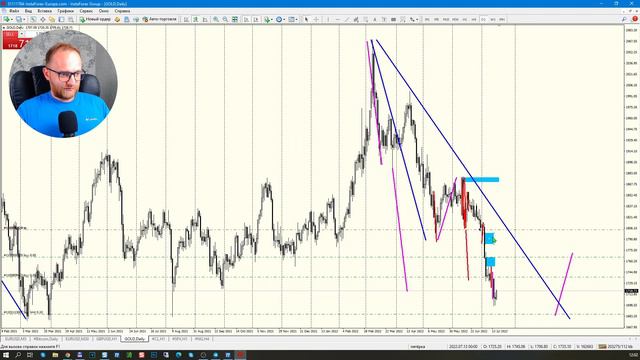Switch to the #SPX,H1 chart tab

[x=180, y=339]
